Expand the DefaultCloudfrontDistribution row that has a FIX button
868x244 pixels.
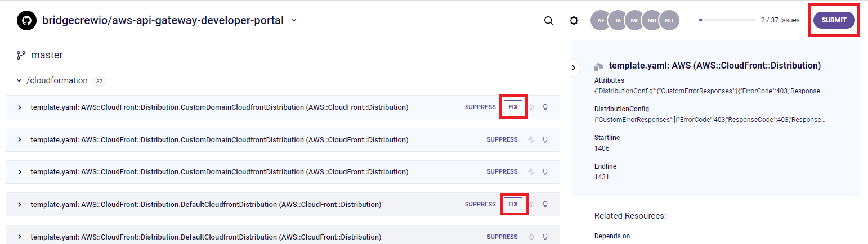point(19,204)
